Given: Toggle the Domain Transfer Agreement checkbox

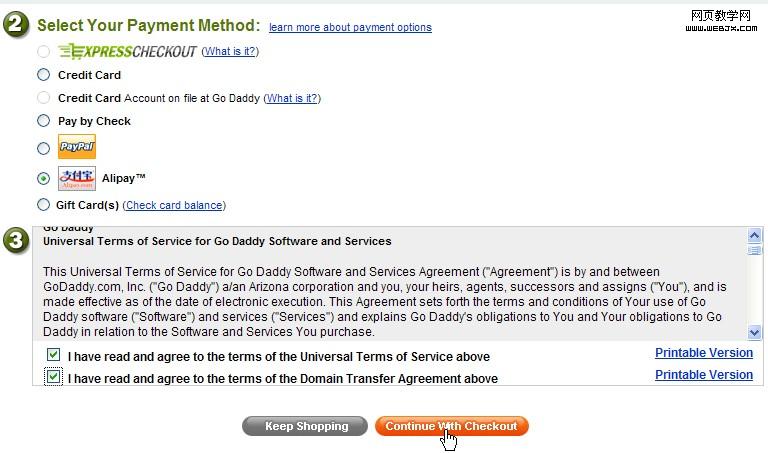Looking at the screenshot, I should coord(54,377).
